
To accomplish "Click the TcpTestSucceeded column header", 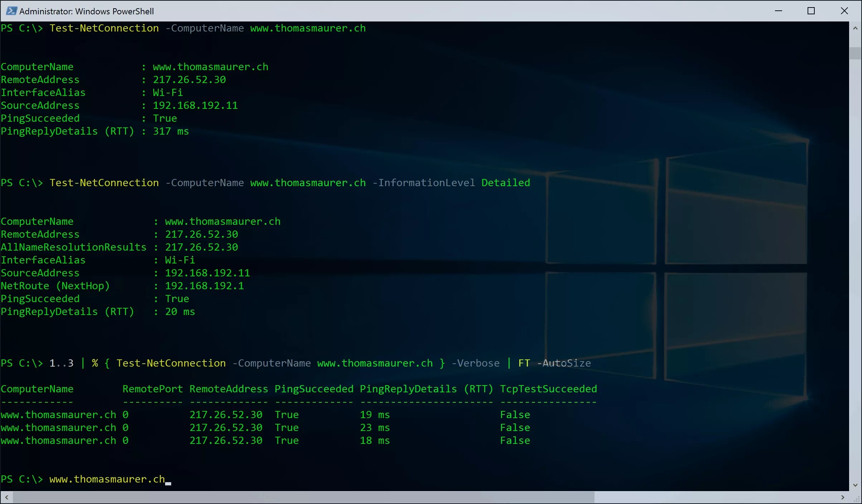I will [x=548, y=389].
